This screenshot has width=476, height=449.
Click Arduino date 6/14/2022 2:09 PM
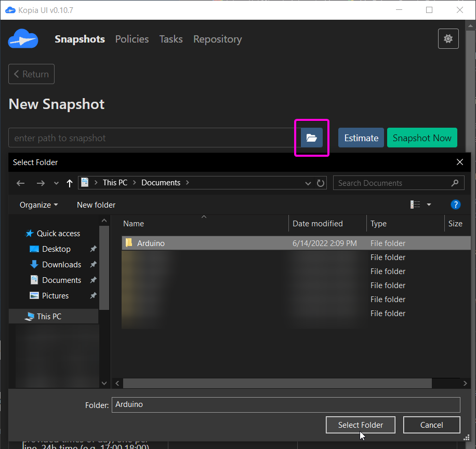324,243
